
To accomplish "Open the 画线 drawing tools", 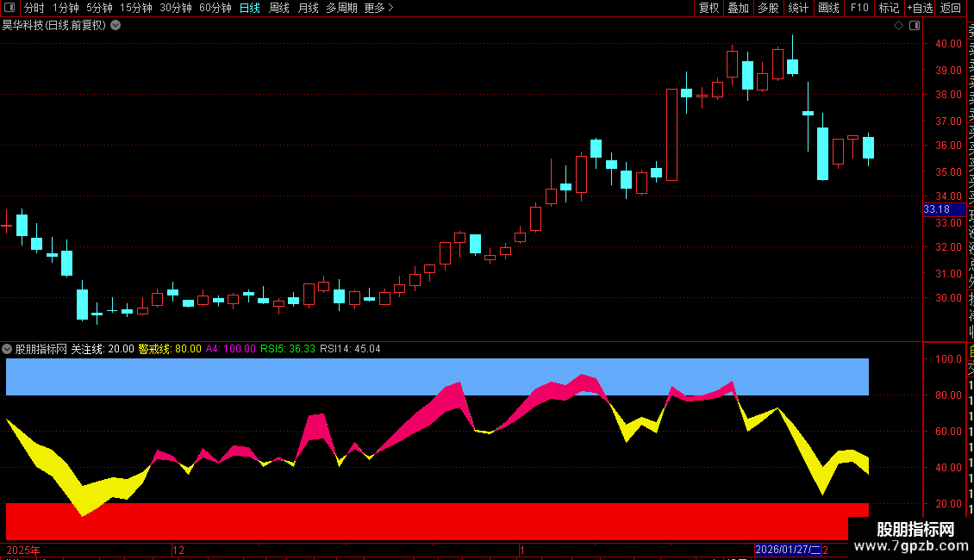I will tap(828, 8).
